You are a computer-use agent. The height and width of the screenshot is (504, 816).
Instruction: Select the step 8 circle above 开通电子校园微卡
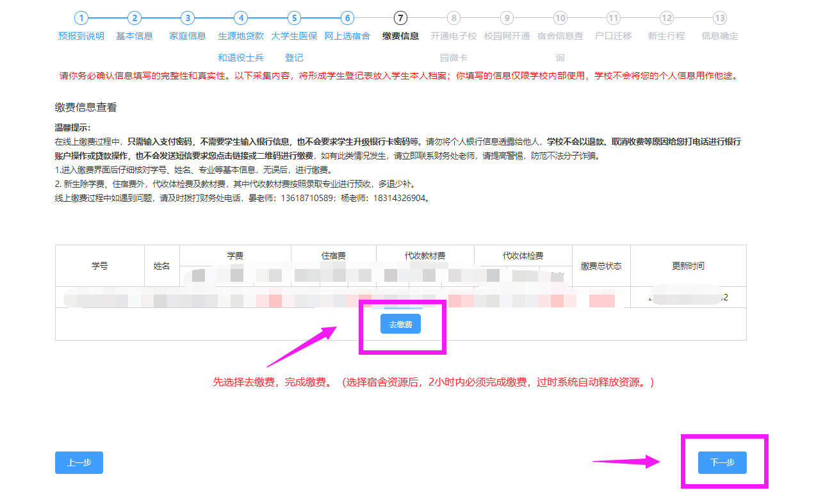coord(453,18)
